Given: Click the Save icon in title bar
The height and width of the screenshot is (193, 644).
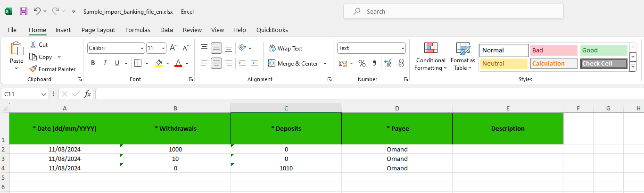Looking at the screenshot, I should click(x=24, y=11).
